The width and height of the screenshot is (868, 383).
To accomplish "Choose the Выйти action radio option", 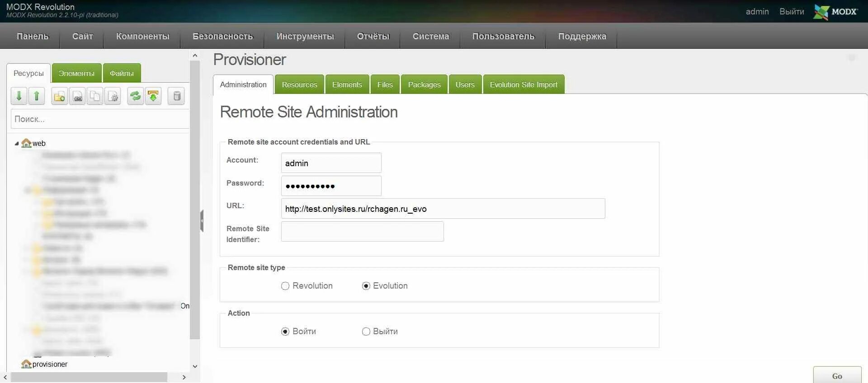I will [x=366, y=332].
